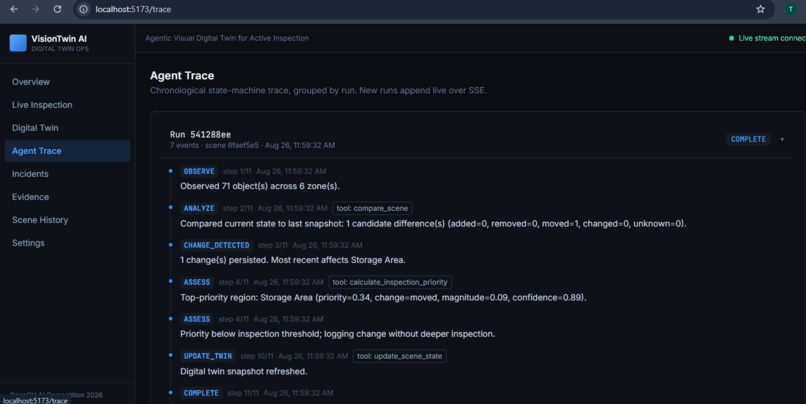Image resolution: width=806 pixels, height=404 pixels.
Task: Open the Incidents page
Action: click(x=67, y=174)
